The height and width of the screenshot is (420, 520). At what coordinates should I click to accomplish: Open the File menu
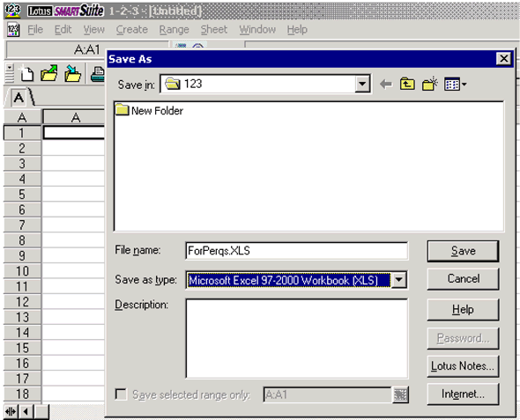[35, 29]
